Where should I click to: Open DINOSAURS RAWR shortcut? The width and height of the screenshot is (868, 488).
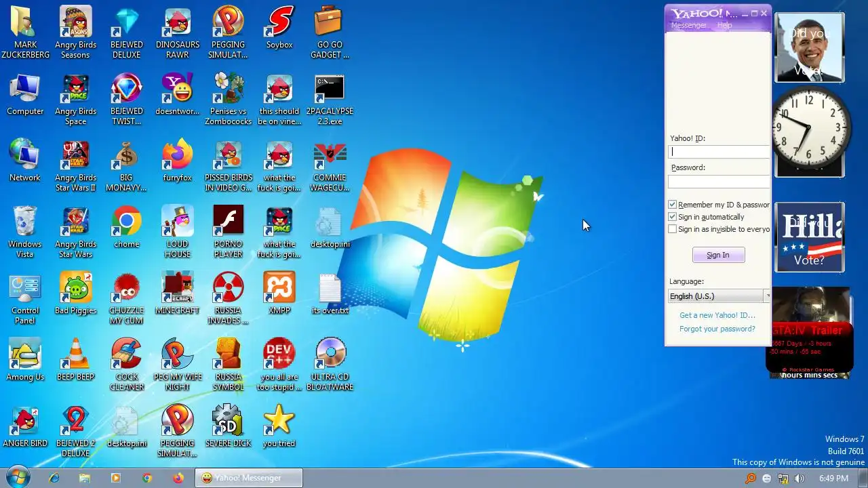tap(178, 33)
